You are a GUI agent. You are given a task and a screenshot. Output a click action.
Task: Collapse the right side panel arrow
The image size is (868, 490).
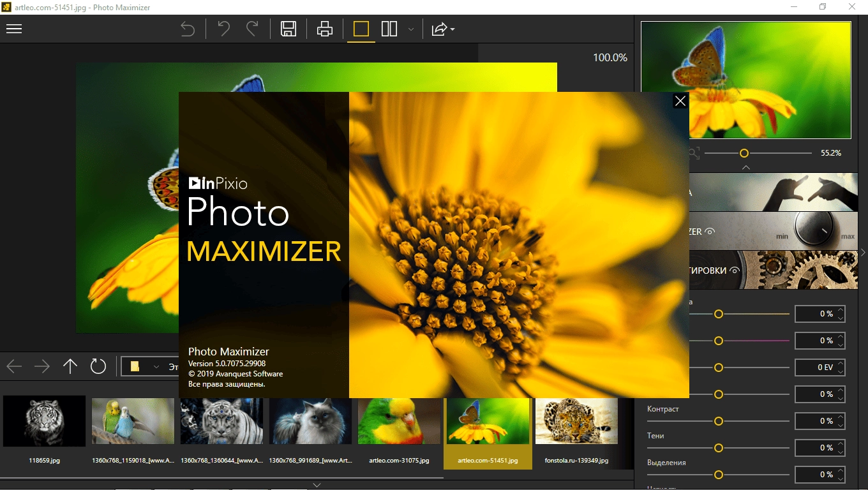(x=863, y=252)
